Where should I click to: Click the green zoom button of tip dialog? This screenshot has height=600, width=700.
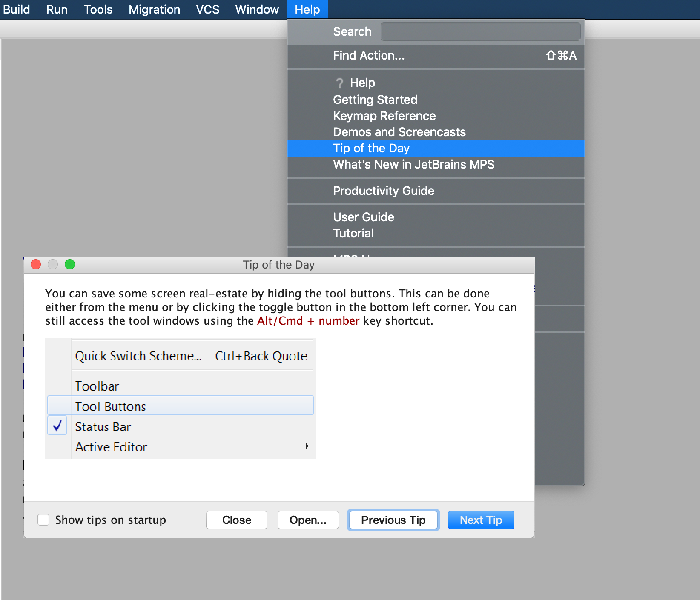tap(70, 264)
